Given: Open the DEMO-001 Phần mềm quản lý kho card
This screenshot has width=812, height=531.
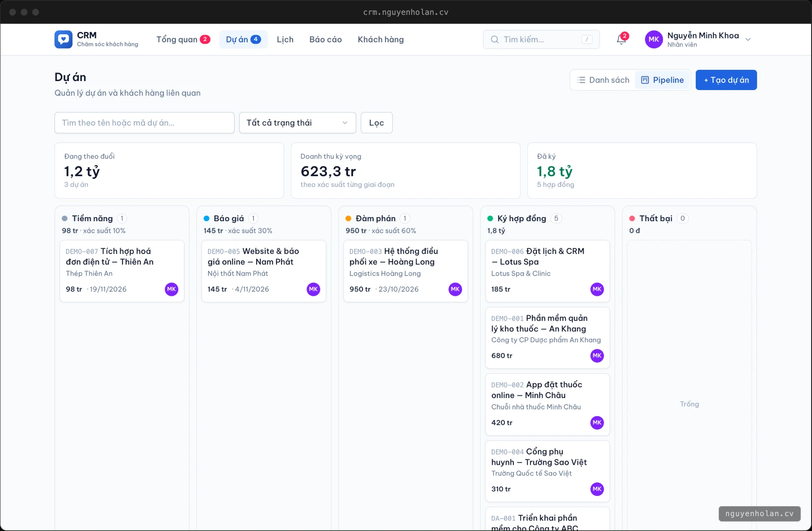Looking at the screenshot, I should pos(548,338).
